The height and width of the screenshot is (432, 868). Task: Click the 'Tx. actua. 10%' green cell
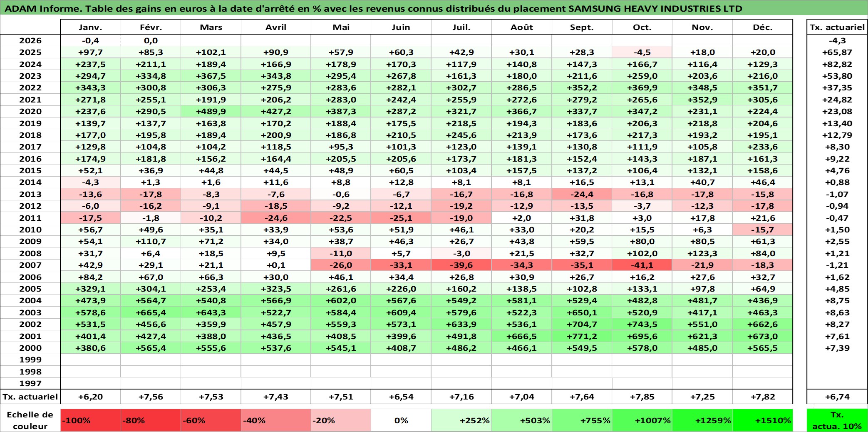tap(837, 420)
